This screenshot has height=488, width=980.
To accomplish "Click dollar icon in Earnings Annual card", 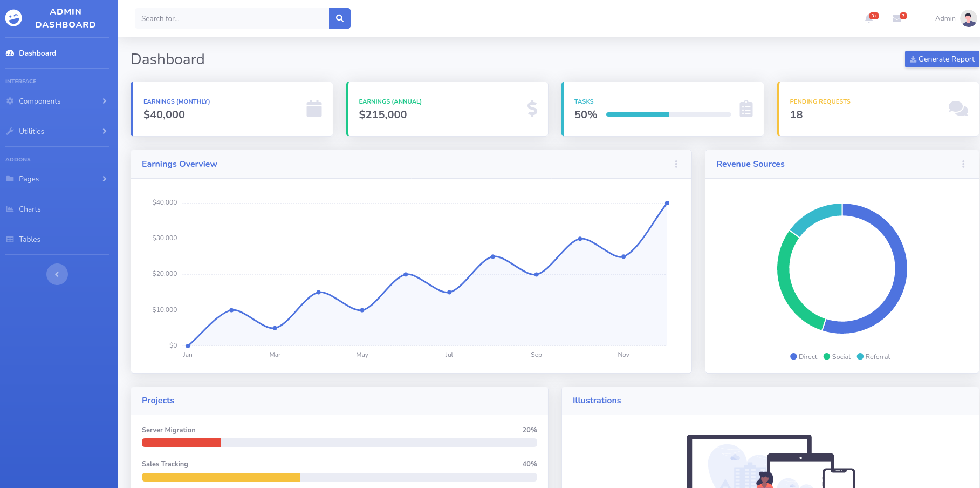I will point(532,109).
